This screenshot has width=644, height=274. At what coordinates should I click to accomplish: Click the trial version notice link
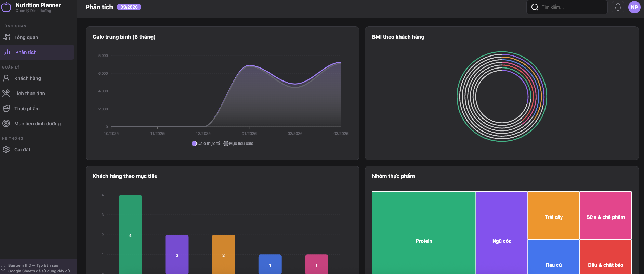(39, 268)
